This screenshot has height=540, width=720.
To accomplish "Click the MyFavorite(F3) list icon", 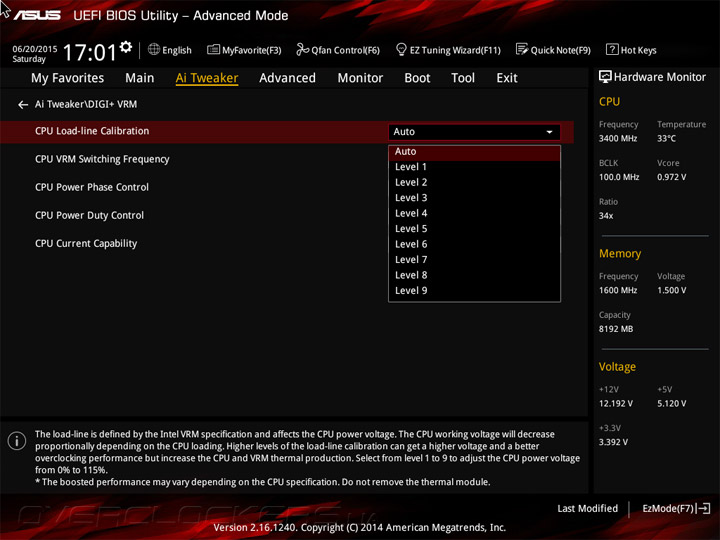I will pos(213,50).
